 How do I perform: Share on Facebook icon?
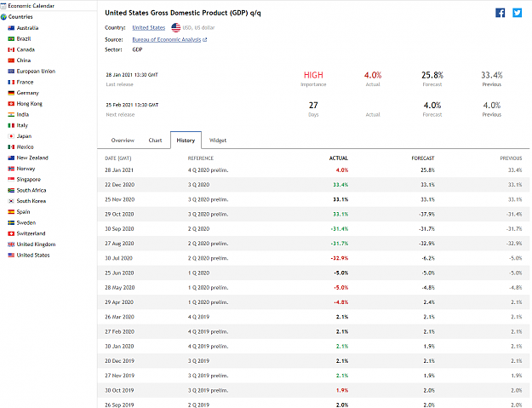click(501, 13)
